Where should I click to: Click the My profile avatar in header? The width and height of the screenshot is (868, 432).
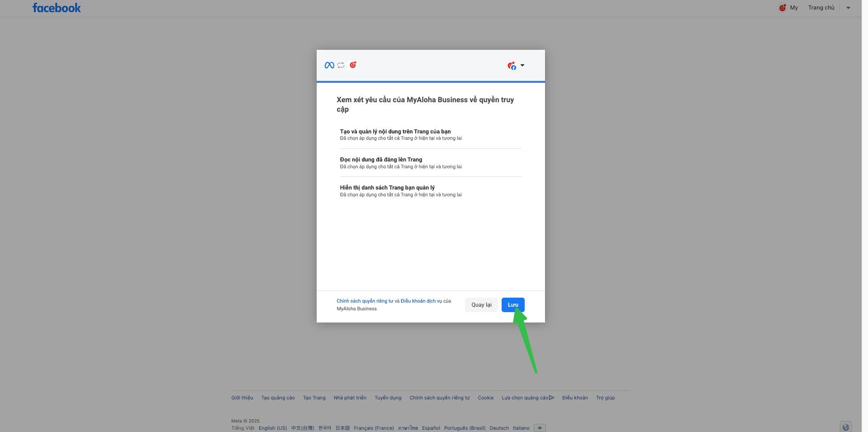[x=782, y=8]
